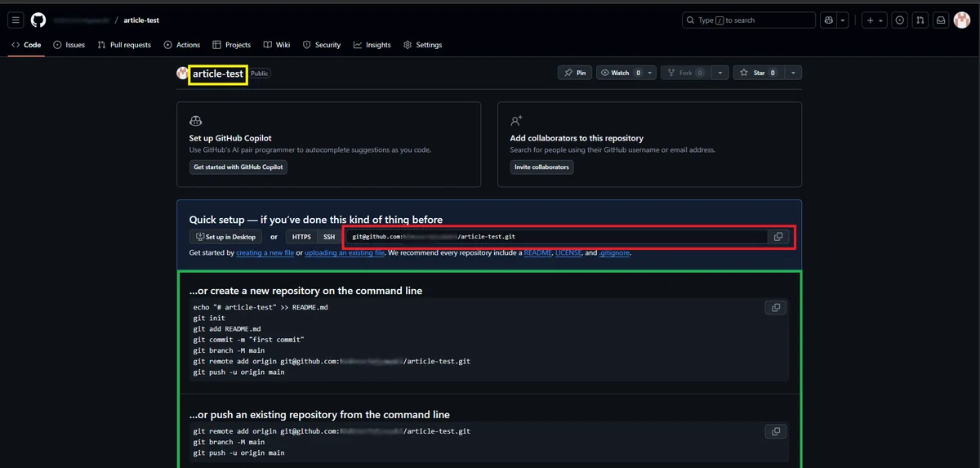Click the echo '# article-test' line
The width and height of the screenshot is (980, 468).
(261, 308)
